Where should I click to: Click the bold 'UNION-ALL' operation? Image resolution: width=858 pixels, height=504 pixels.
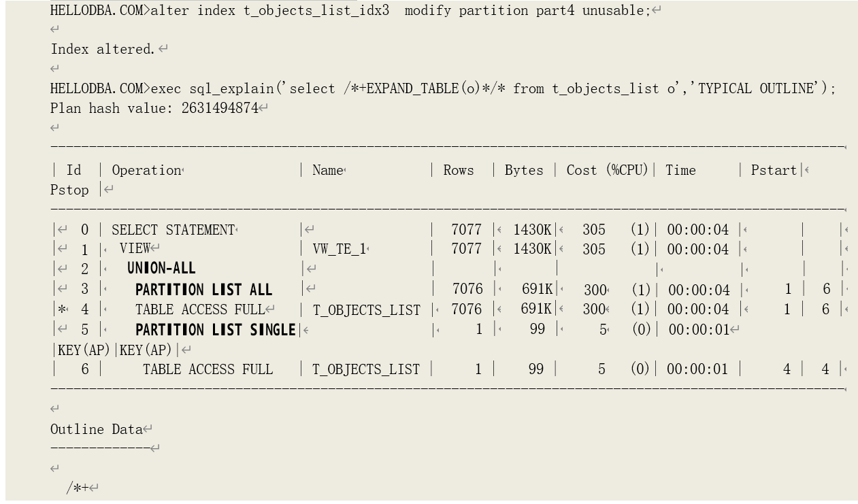pos(161,269)
